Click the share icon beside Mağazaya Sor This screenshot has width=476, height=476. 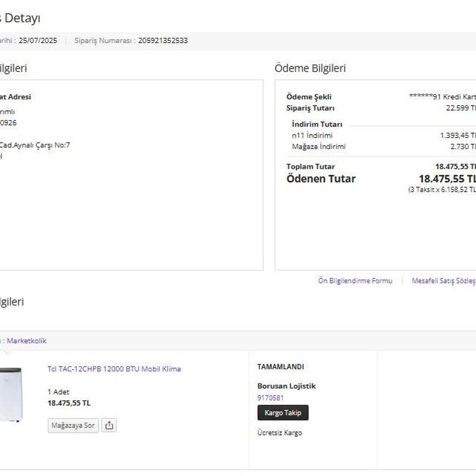tap(109, 425)
